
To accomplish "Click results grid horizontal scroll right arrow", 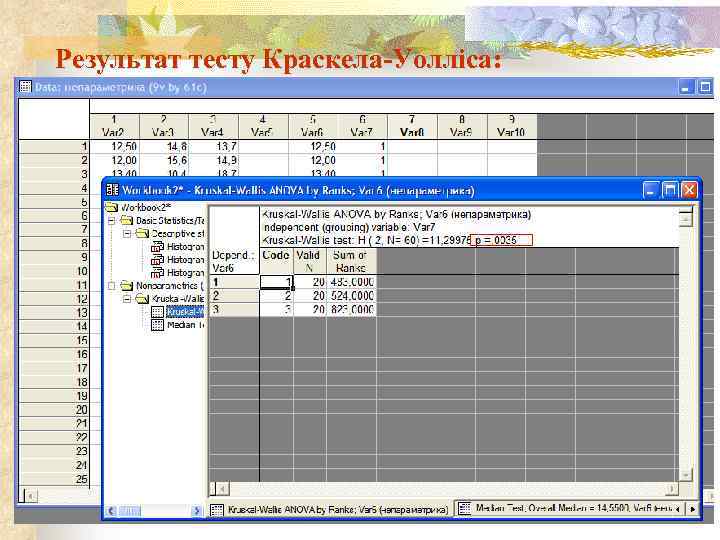I will 672,489.
